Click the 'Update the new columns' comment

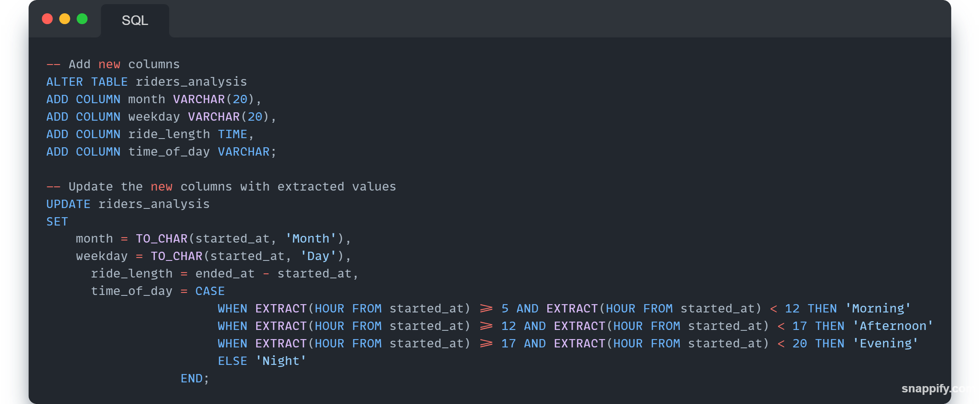tap(221, 186)
